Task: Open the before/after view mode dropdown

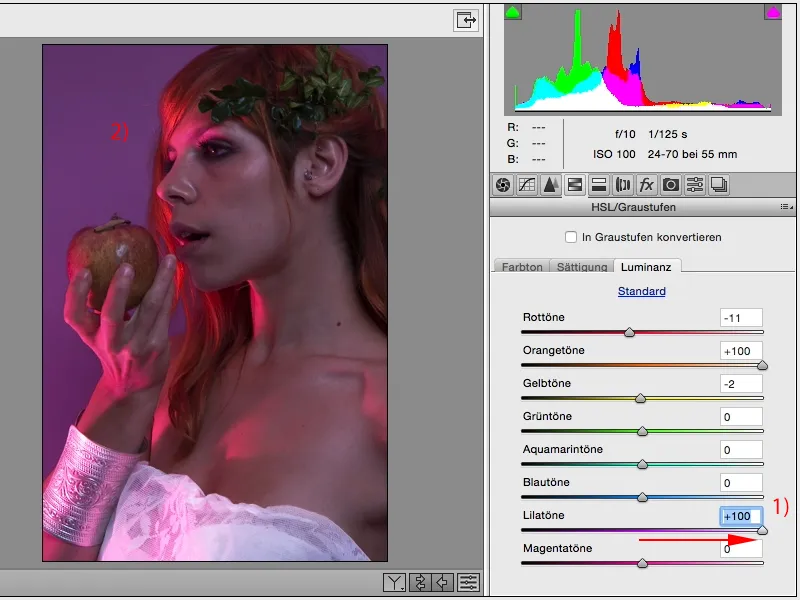Action: tap(396, 583)
